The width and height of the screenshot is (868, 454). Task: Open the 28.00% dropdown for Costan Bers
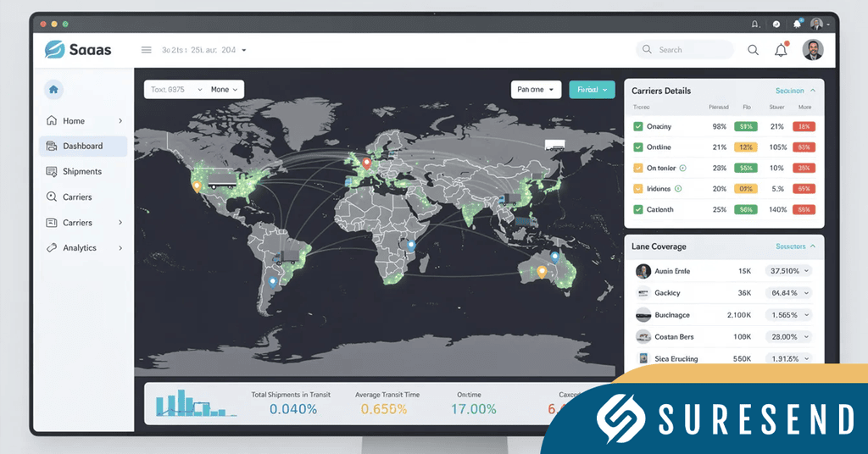789,337
